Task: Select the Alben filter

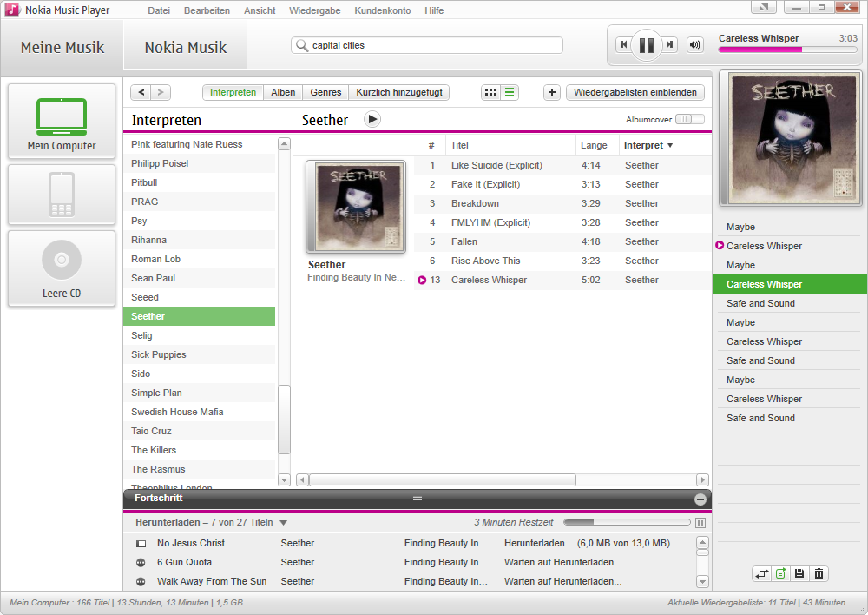Action: click(283, 92)
